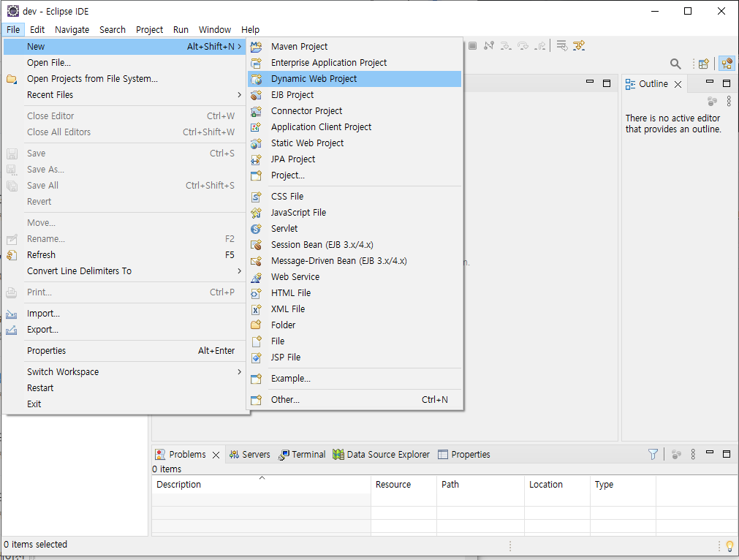The width and height of the screenshot is (739, 560).
Task: Click the Location column header
Action: tap(557, 485)
